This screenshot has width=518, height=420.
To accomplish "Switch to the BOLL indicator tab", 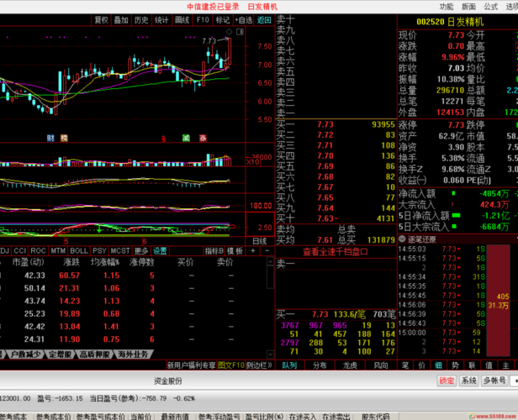I will coord(79,250).
